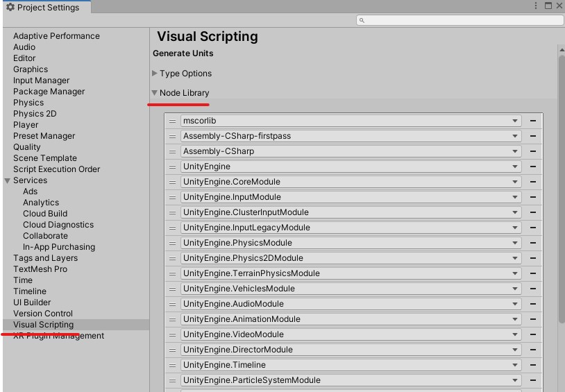Open Script Execution Order settings

click(57, 169)
